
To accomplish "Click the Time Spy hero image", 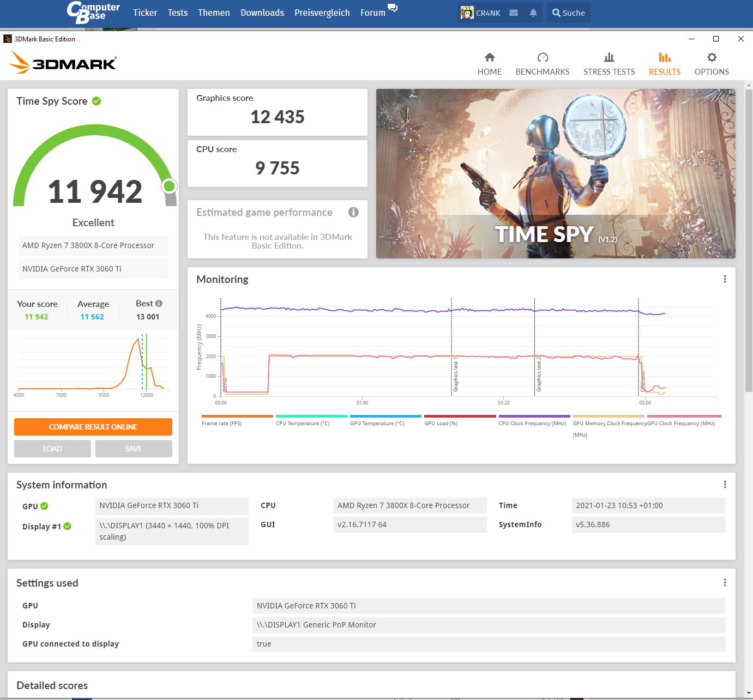I will click(x=556, y=173).
